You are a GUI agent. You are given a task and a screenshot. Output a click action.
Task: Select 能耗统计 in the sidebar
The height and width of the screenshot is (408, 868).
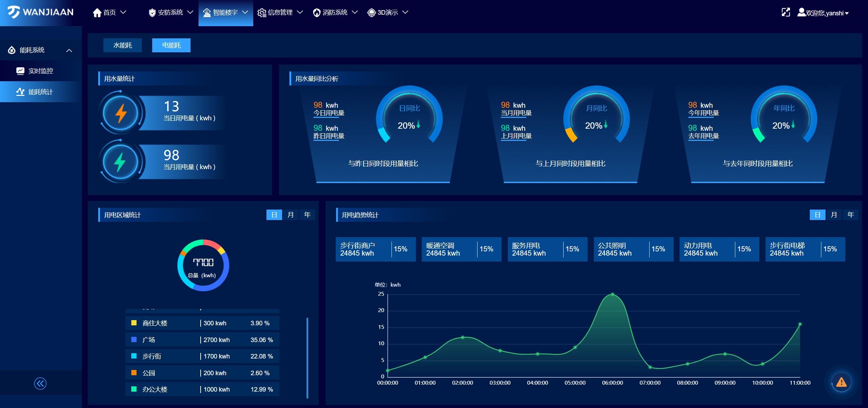pyautogui.click(x=40, y=92)
